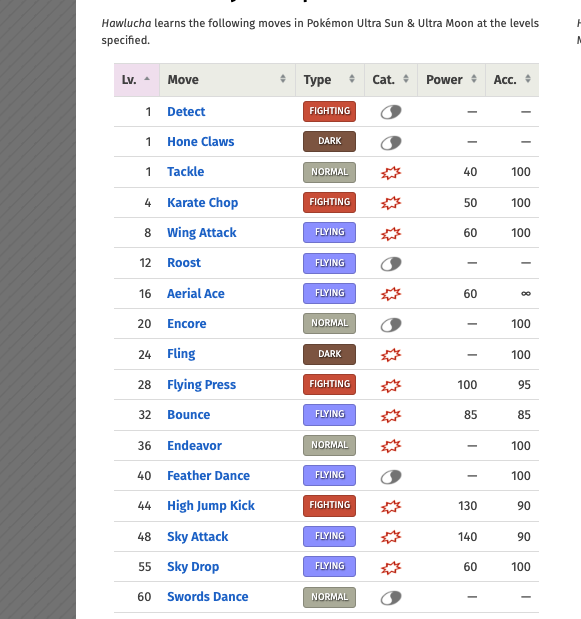This screenshot has width=581, height=619.
Task: Click the FIGHTING type badge for Karate Chop
Action: [329, 203]
